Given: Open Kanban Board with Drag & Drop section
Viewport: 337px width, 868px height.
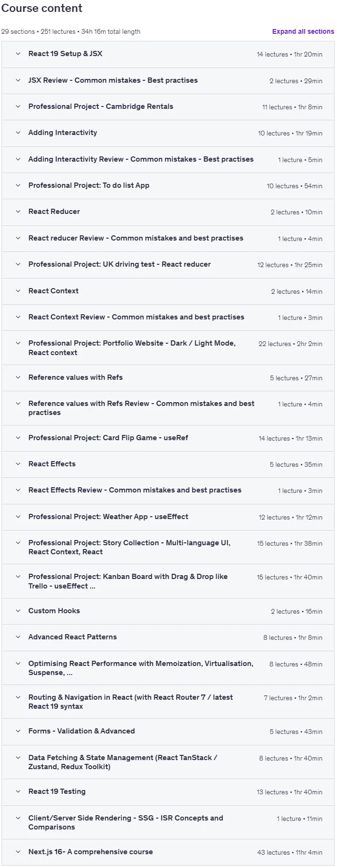Looking at the screenshot, I should (168, 581).
